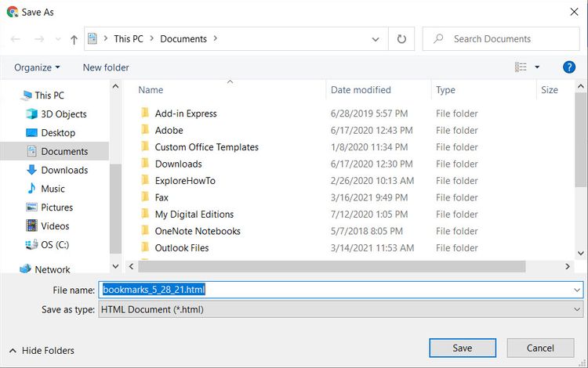Collapse pane with Hide Folders

(x=42, y=351)
